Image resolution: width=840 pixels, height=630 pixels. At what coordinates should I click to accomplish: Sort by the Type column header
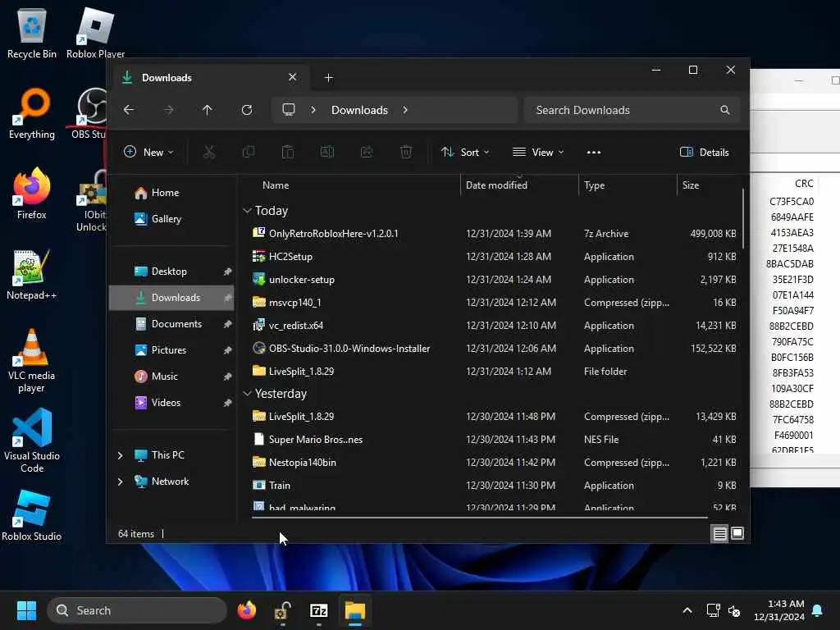pyautogui.click(x=594, y=185)
